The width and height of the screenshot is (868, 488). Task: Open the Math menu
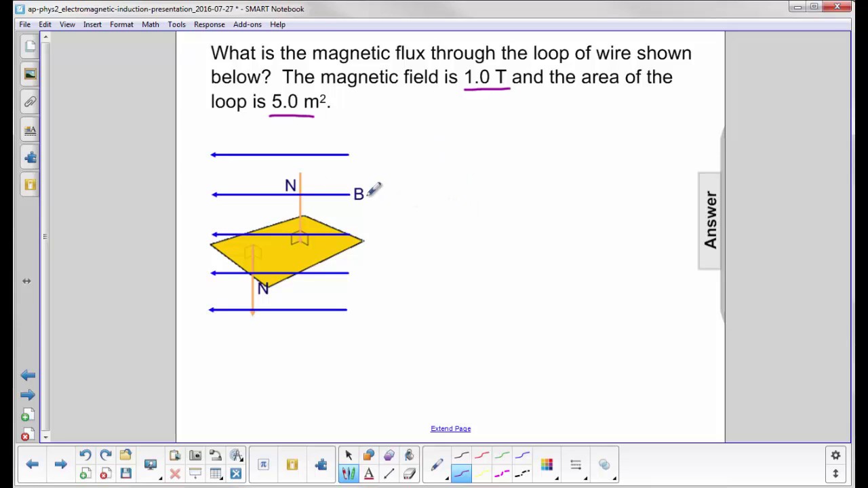(151, 24)
